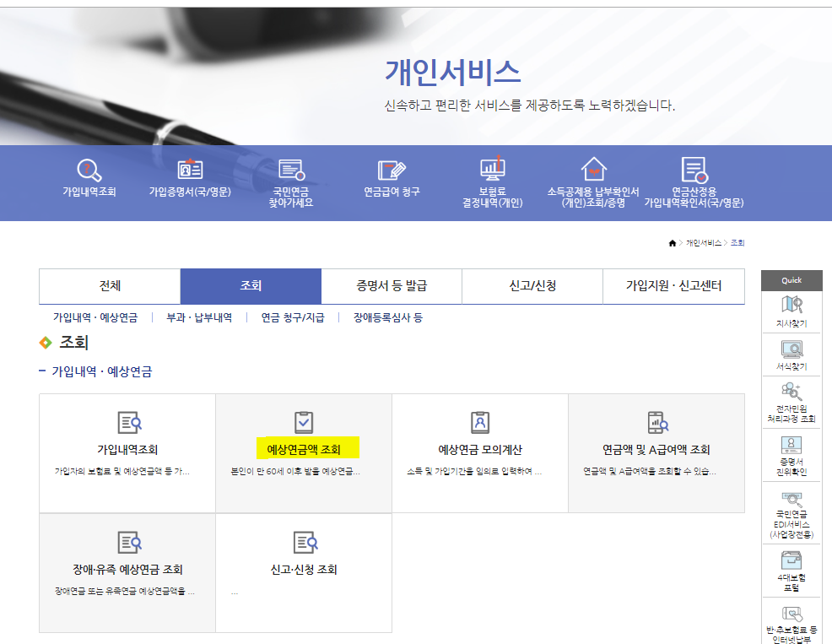Open 장애·유족 예상연금 조회 title
This screenshot has height=644, width=832.
pyautogui.click(x=127, y=570)
